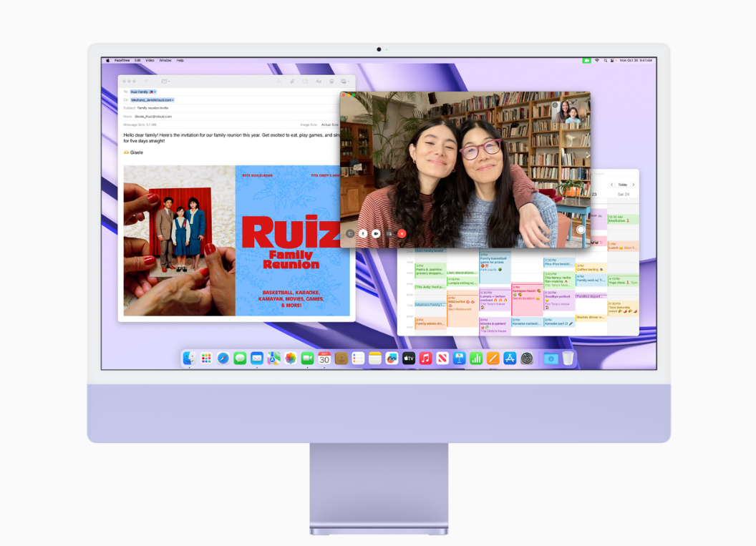Select the Family basketball game event
Screen dimensions: 756x546
[495, 267]
